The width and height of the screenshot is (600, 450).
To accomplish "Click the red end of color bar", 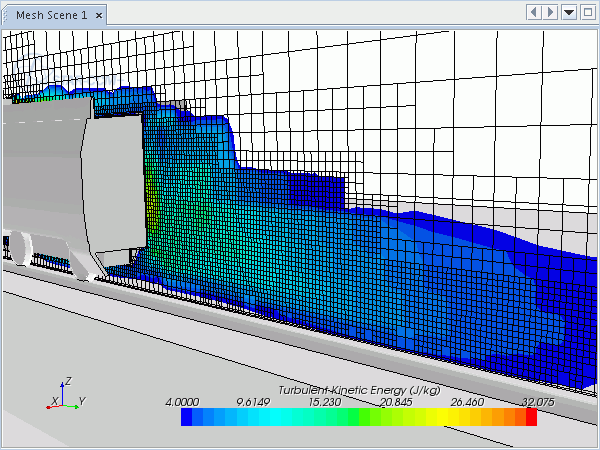I will point(530,418).
